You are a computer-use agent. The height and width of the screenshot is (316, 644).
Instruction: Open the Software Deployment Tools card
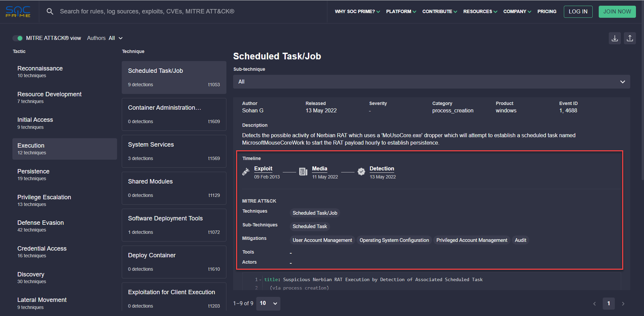(x=174, y=225)
